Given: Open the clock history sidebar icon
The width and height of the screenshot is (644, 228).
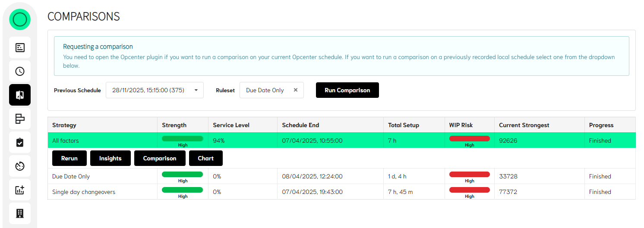Looking at the screenshot, I should tap(20, 71).
